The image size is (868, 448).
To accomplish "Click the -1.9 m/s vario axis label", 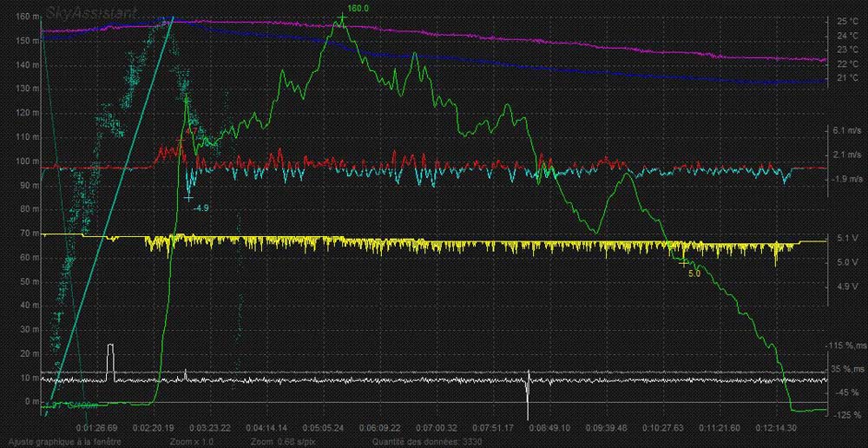I will pyautogui.click(x=845, y=179).
